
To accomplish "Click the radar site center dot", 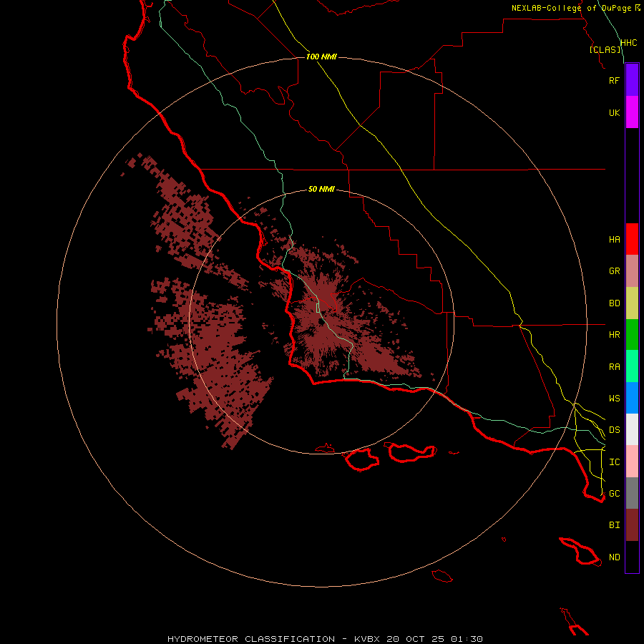I will coord(321,322).
